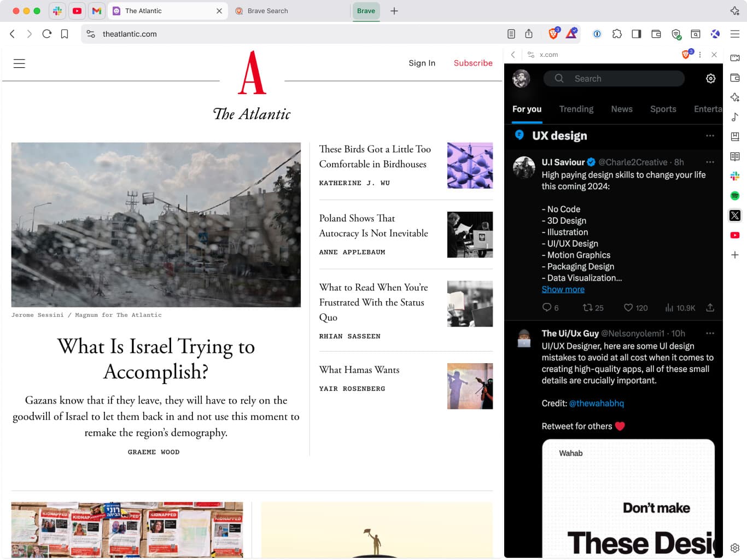Open Brave Talk camera icon in sidebar

click(x=735, y=58)
